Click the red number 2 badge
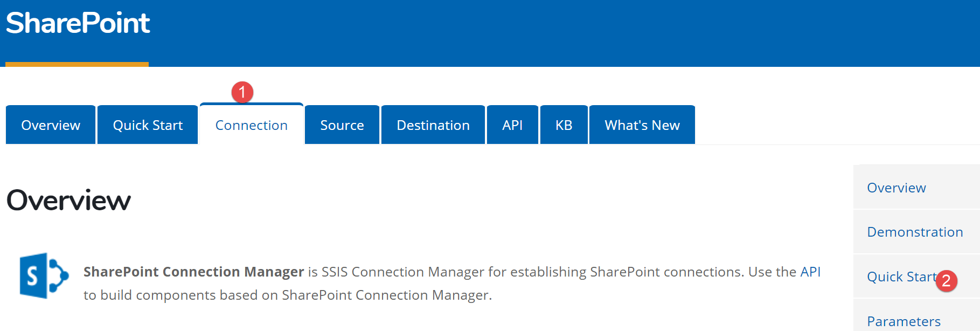980x331 pixels. pyautogui.click(x=946, y=281)
